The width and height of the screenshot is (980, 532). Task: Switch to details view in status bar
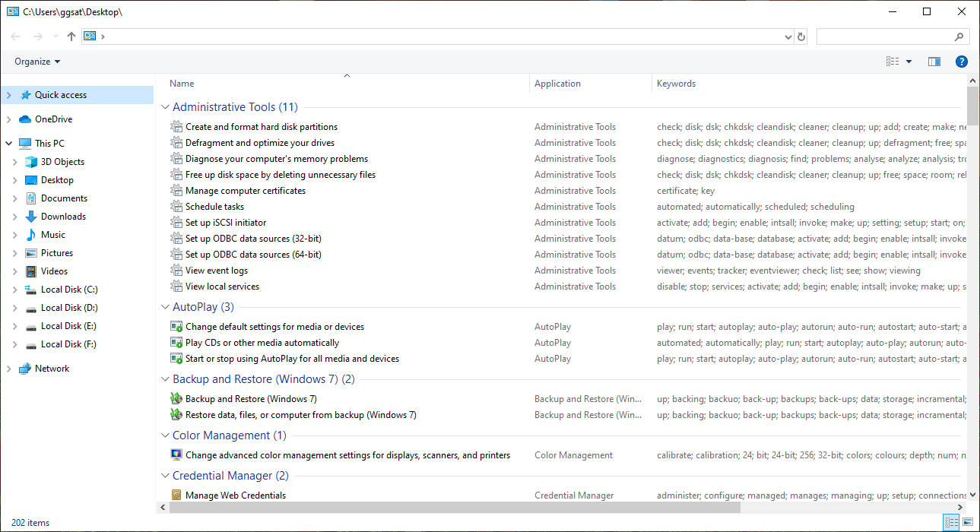[x=951, y=523]
